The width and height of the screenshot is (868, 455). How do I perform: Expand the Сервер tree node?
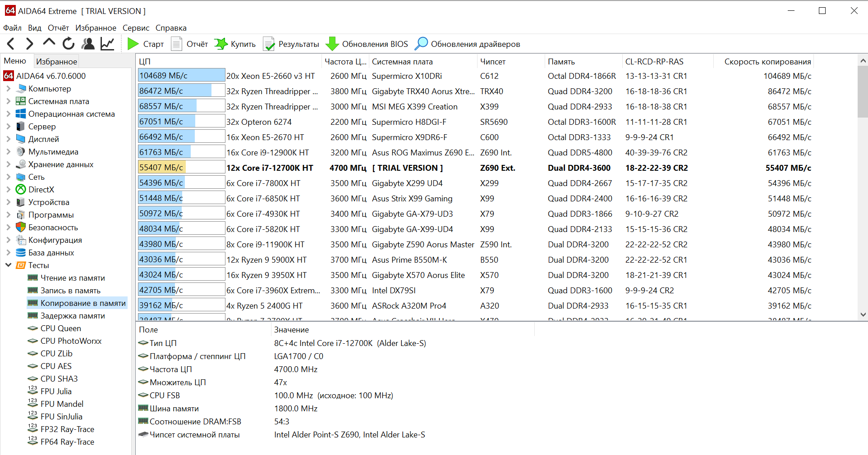click(x=9, y=127)
